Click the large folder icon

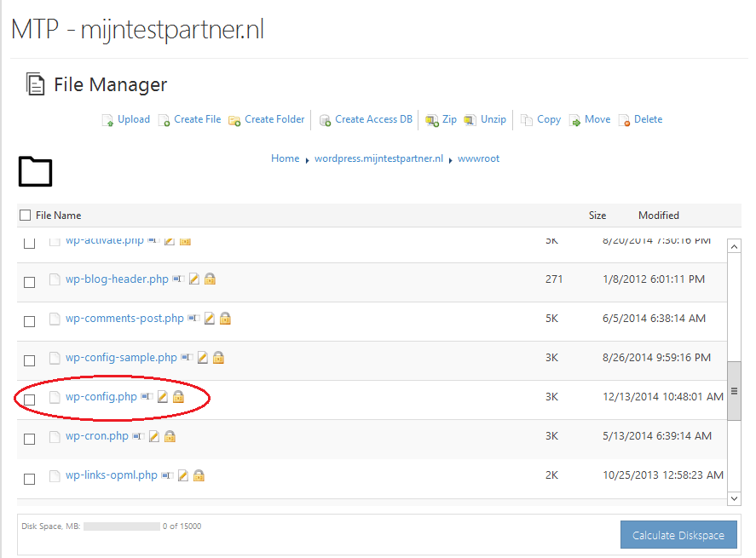[35, 171]
